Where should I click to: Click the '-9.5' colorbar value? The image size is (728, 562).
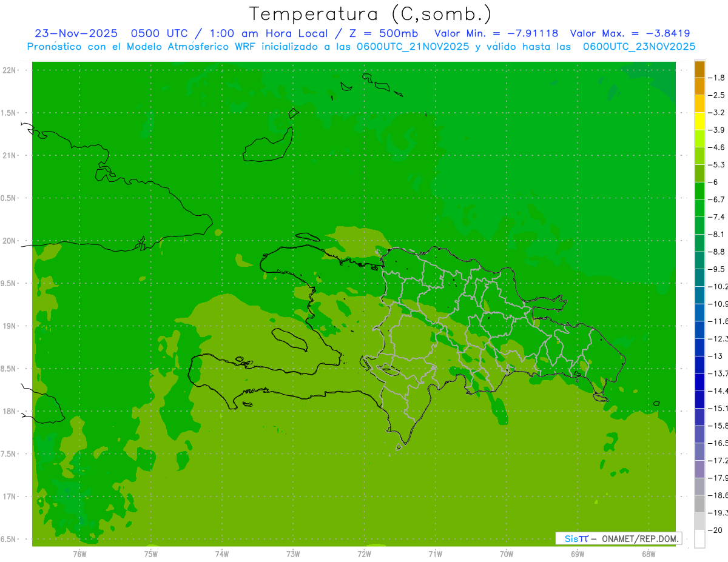(x=717, y=269)
